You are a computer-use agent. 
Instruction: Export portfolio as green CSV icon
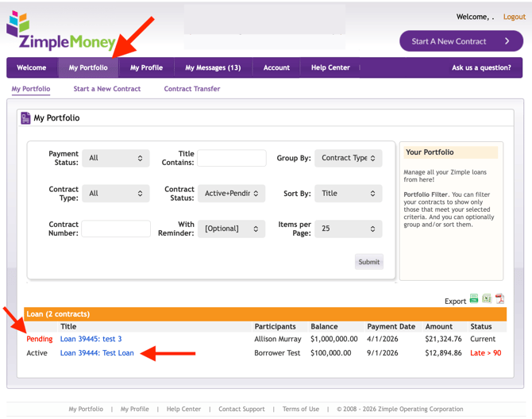pos(474,298)
